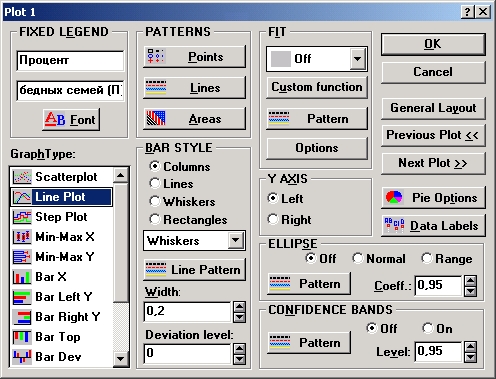Select Scatterplot graph type

point(62,177)
